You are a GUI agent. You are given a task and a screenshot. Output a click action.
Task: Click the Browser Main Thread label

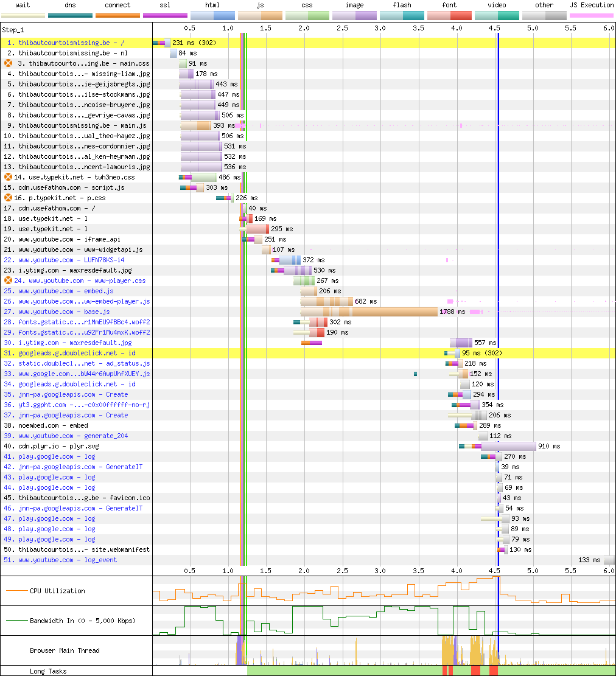65,650
